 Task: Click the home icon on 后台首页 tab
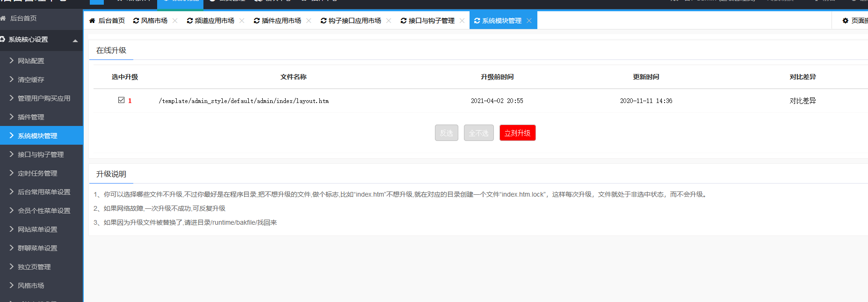tap(92, 21)
